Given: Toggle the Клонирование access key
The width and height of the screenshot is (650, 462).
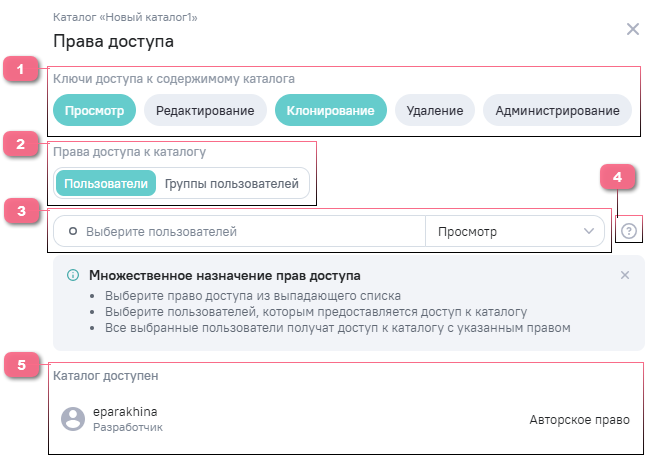Looking at the screenshot, I should coord(330,110).
